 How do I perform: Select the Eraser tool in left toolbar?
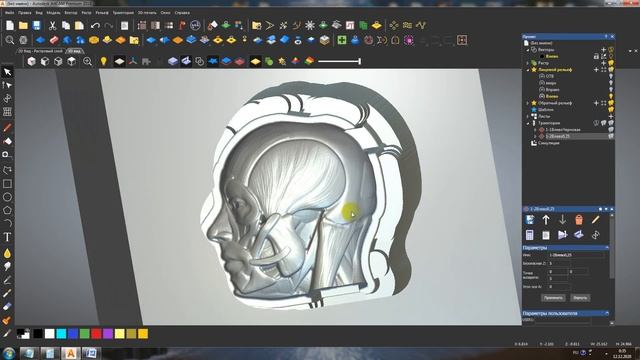tap(7, 307)
